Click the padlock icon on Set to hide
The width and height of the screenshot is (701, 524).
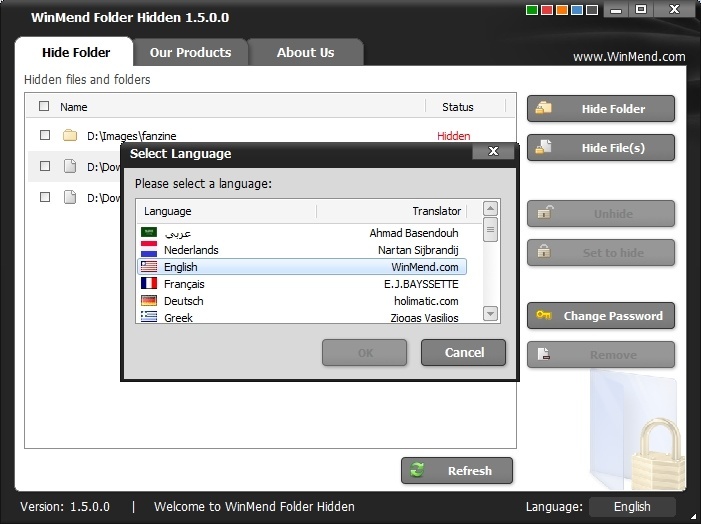click(544, 251)
